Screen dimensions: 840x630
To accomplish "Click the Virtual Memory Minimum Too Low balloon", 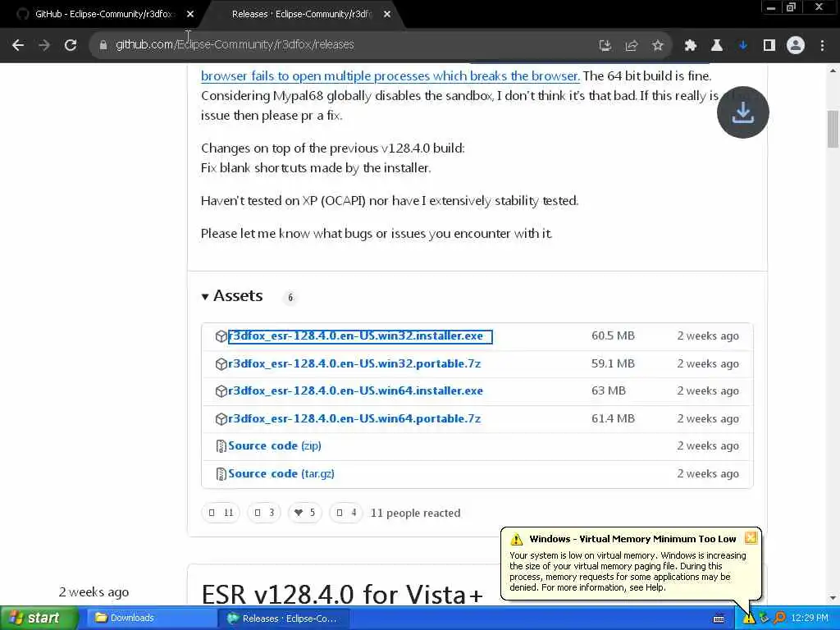I will pyautogui.click(x=631, y=564).
